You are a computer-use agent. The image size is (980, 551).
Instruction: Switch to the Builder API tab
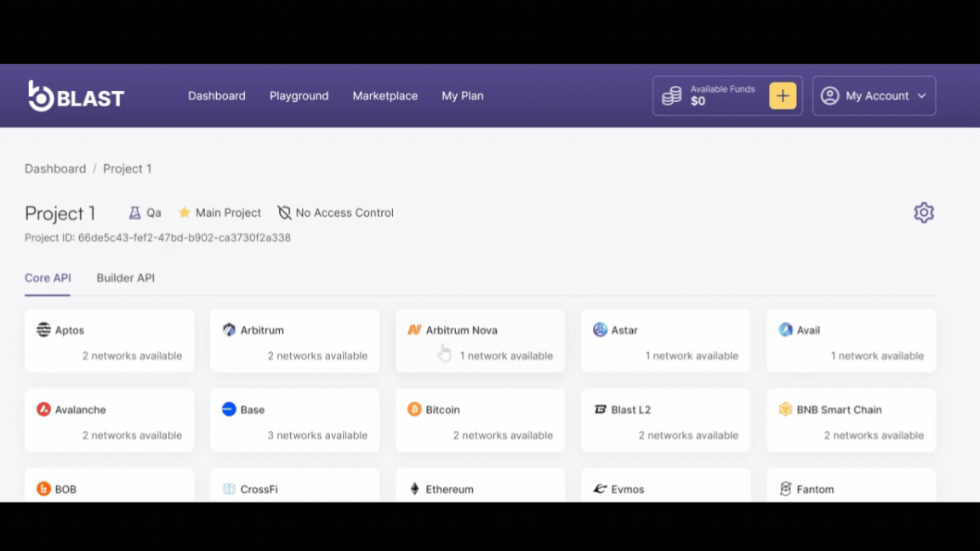click(x=125, y=278)
